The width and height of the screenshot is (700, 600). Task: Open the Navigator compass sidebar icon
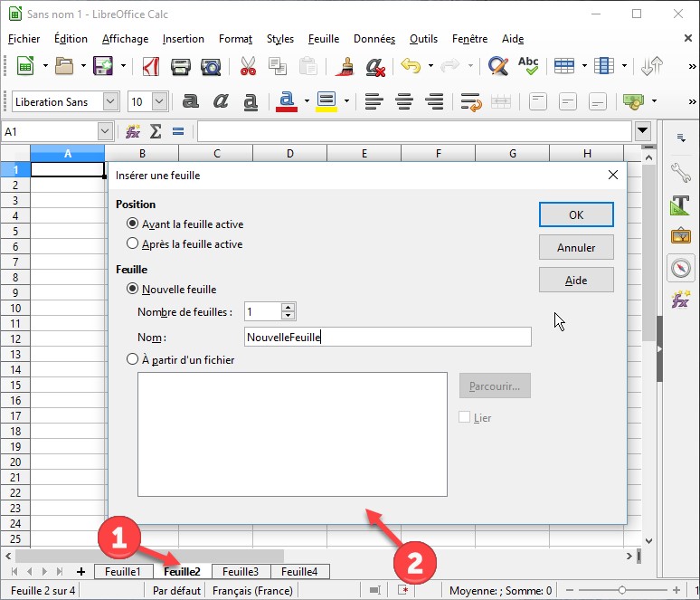click(x=680, y=267)
